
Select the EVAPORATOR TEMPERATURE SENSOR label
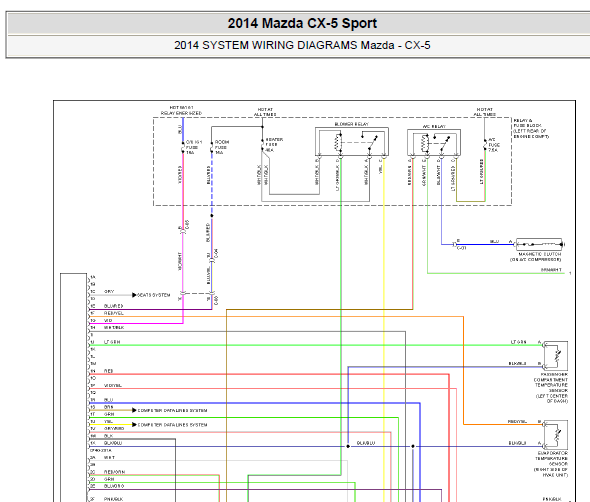(551, 464)
